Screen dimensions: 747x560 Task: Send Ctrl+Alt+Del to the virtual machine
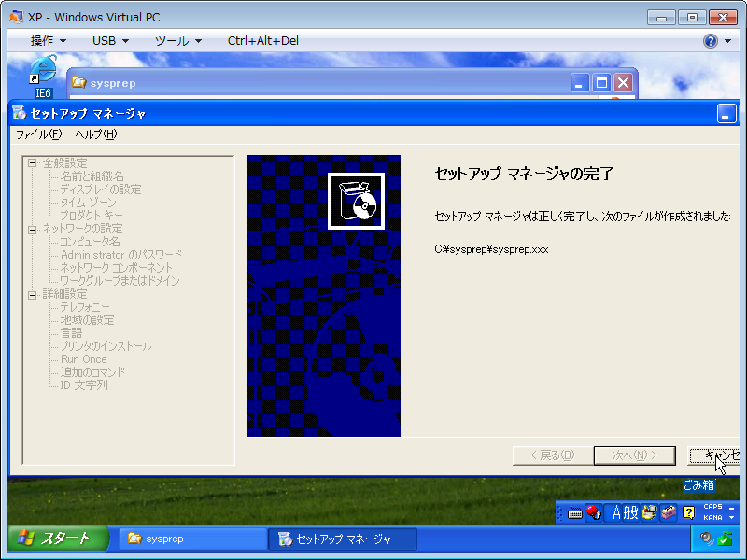[x=263, y=41]
